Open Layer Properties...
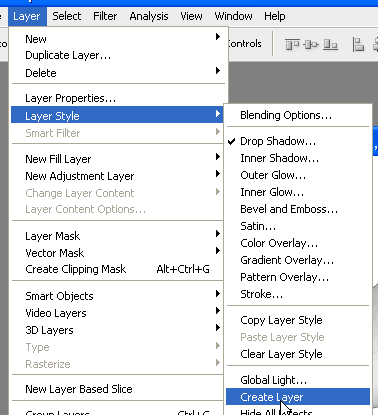 pos(118,98)
